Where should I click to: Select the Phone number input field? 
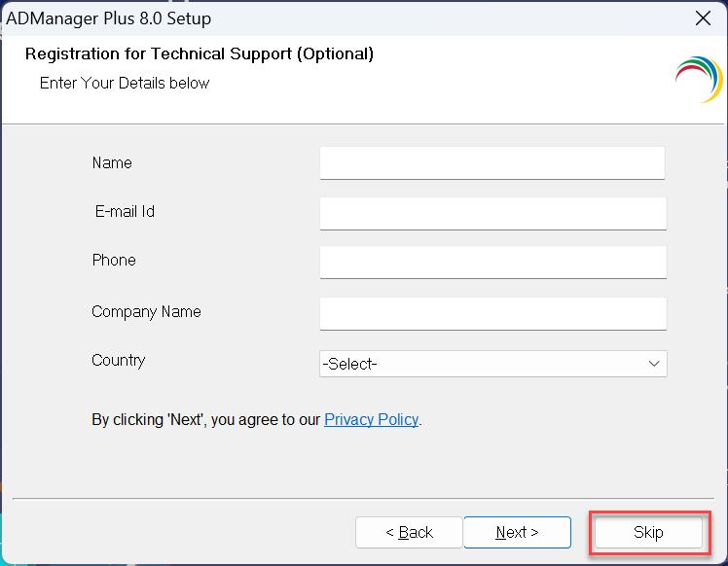coord(491,262)
